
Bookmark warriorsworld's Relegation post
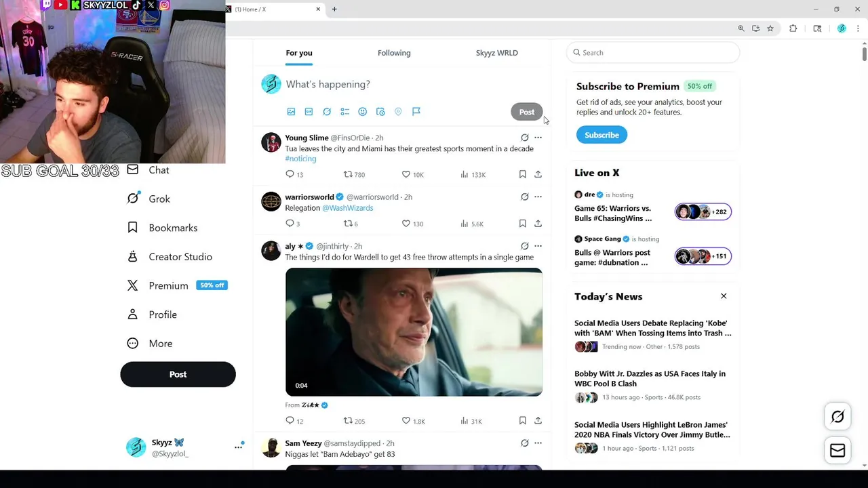tap(522, 223)
